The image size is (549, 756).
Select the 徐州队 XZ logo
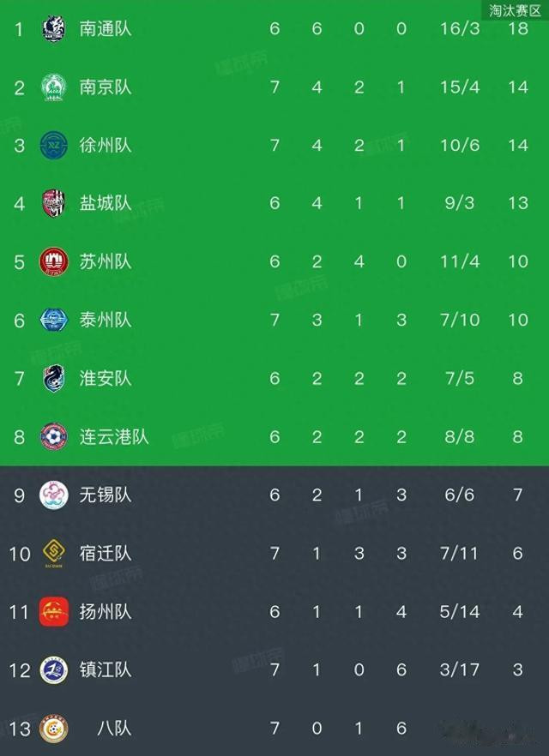[53, 145]
